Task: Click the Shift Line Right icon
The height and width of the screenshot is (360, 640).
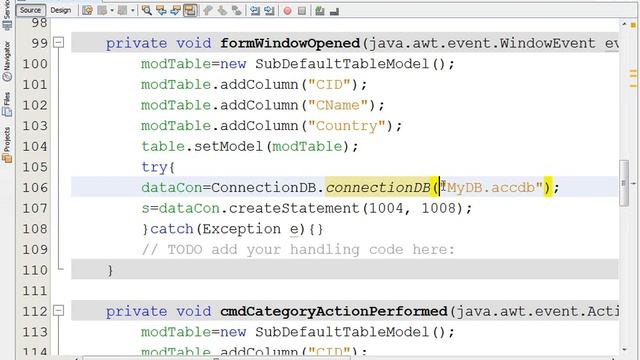Action: 269,11
